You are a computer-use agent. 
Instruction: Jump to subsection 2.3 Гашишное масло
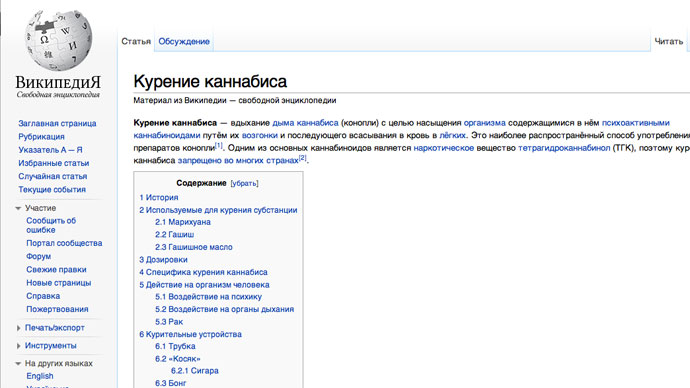point(194,247)
